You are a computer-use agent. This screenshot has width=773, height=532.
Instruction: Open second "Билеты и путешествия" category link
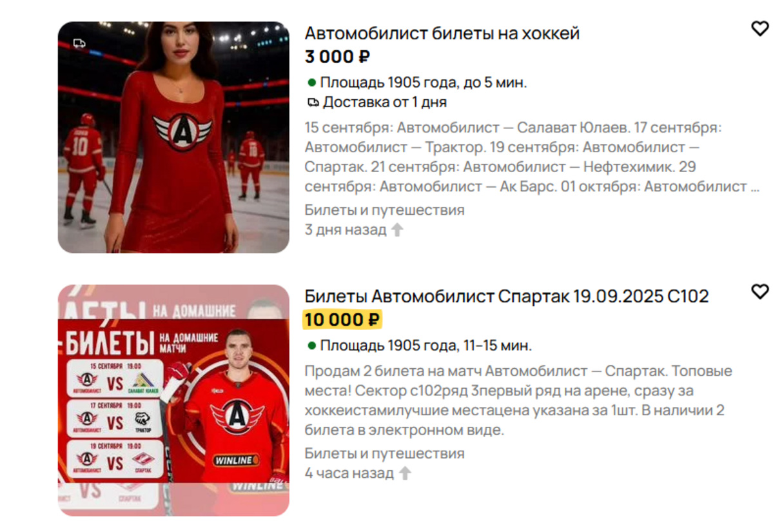click(384, 453)
